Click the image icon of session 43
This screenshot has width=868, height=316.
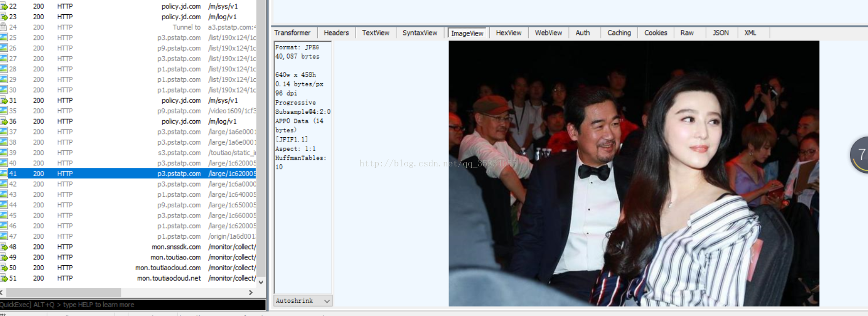click(4, 194)
